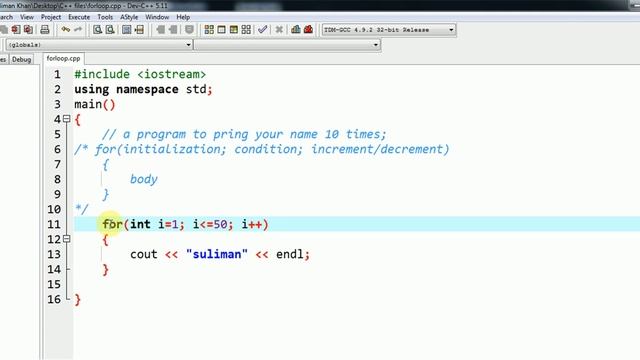
Task: Click the empty line 15 in editor
Action: point(357,284)
